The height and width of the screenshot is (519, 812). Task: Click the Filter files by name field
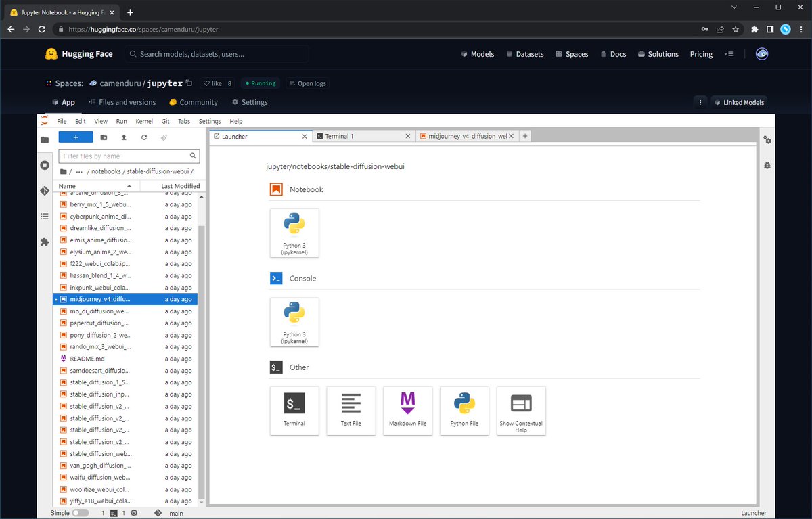[x=129, y=156]
